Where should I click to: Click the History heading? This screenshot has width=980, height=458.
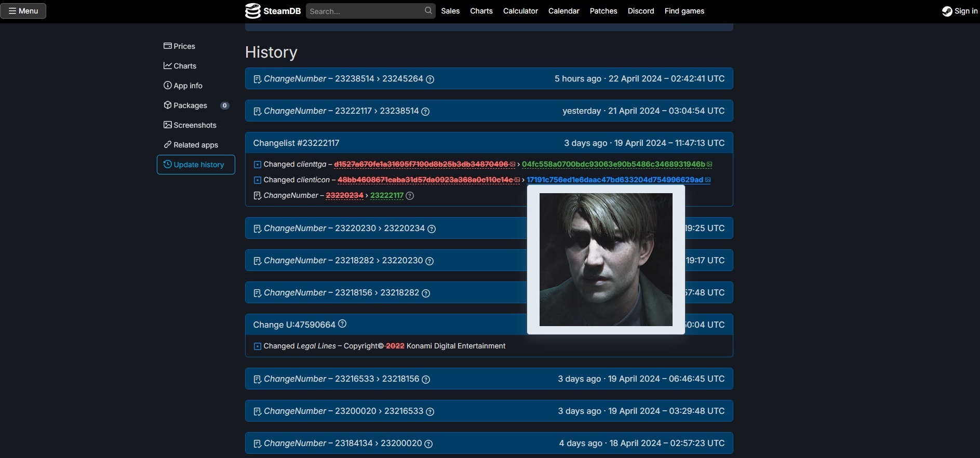pos(271,52)
